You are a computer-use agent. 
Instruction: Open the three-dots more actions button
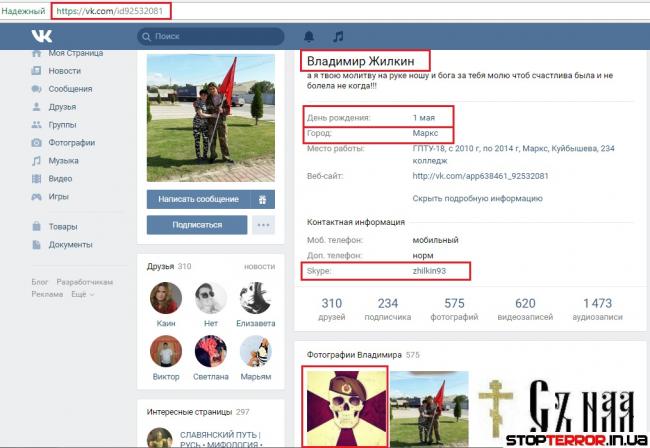point(263,225)
